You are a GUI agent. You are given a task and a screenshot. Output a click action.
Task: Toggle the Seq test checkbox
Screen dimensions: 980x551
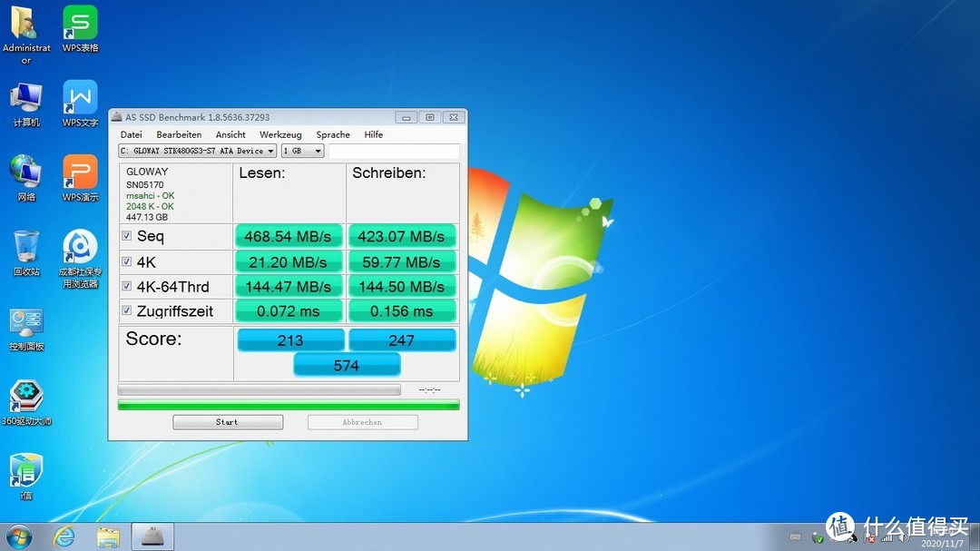click(127, 236)
